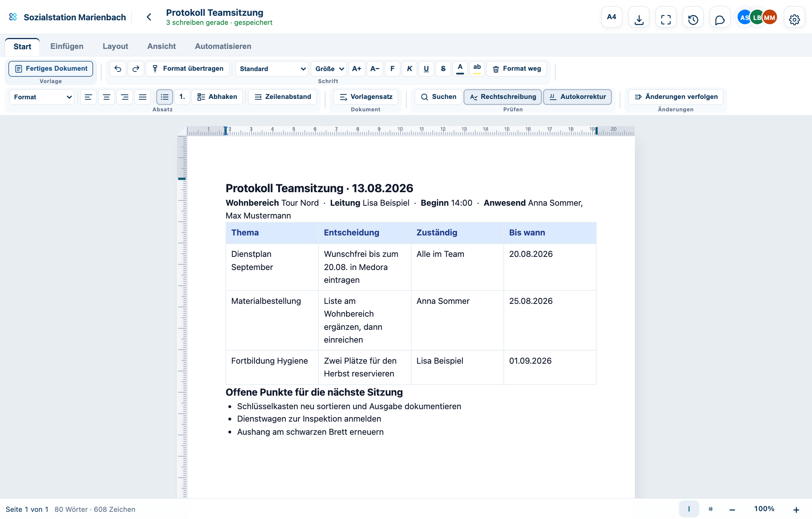Select the text cursor view icon

point(689,509)
